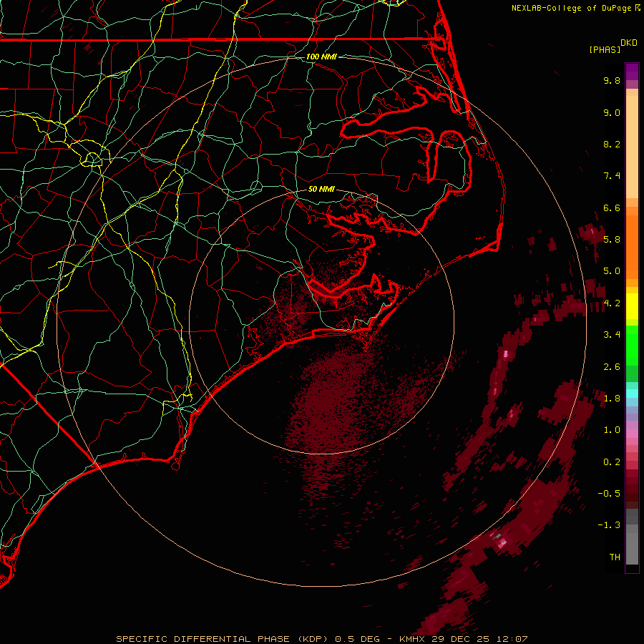Click the Specific Differential Phase KMHX caption

tap(321, 639)
